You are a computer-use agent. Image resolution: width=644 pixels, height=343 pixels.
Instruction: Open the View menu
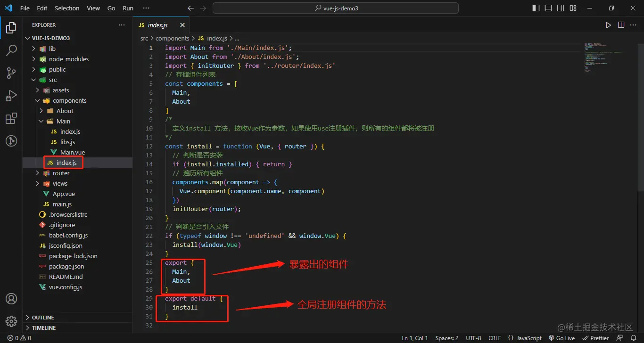coord(93,8)
